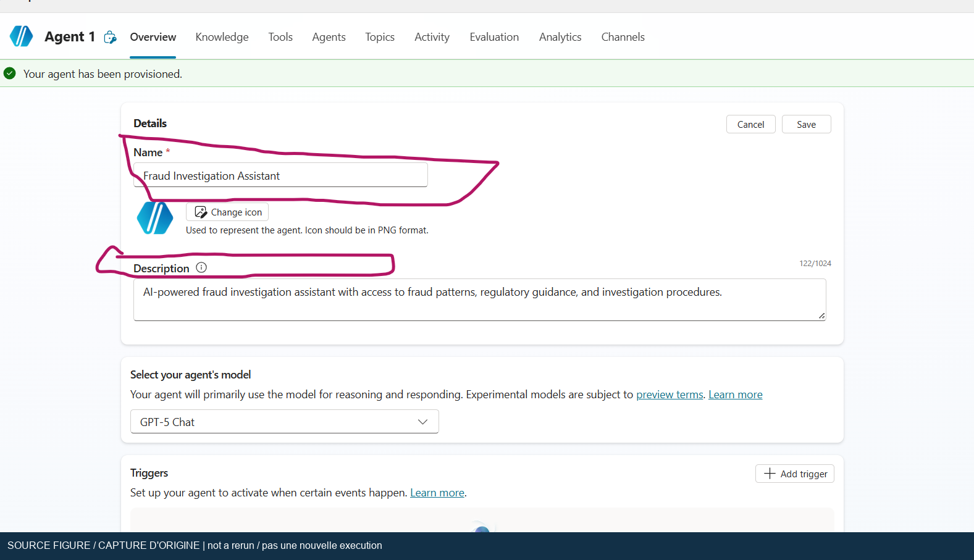Open the Overview tab
This screenshot has width=974, height=560.
pos(153,37)
